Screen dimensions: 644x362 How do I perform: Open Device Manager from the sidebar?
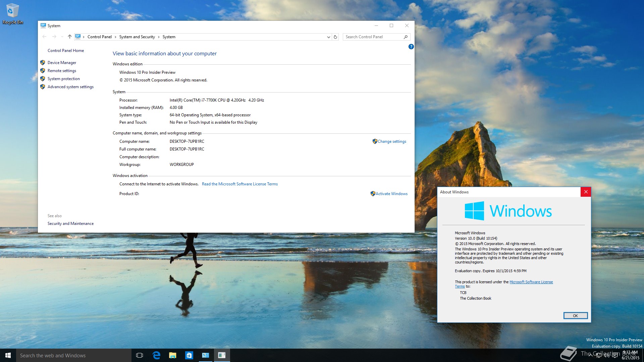[x=62, y=63]
